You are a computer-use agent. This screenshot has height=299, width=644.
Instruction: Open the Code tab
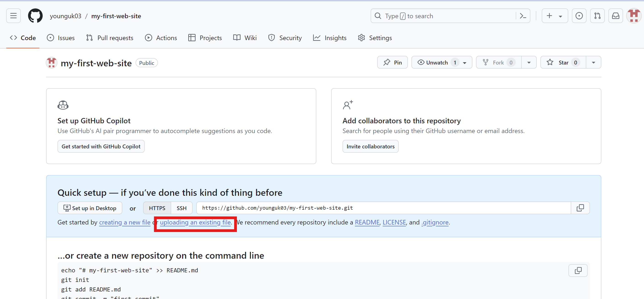[23, 38]
